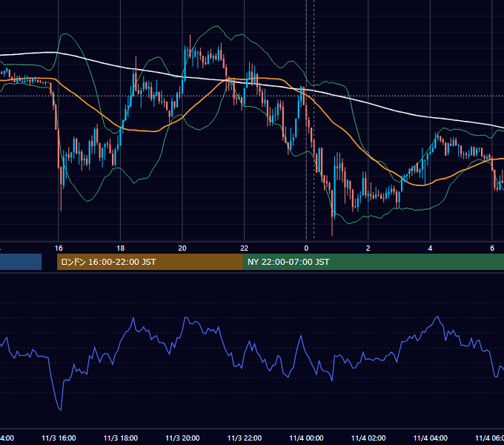Screen dimensions: 504x445
Task: Click the 20 hour label on the price chart axis
Action: (182, 248)
